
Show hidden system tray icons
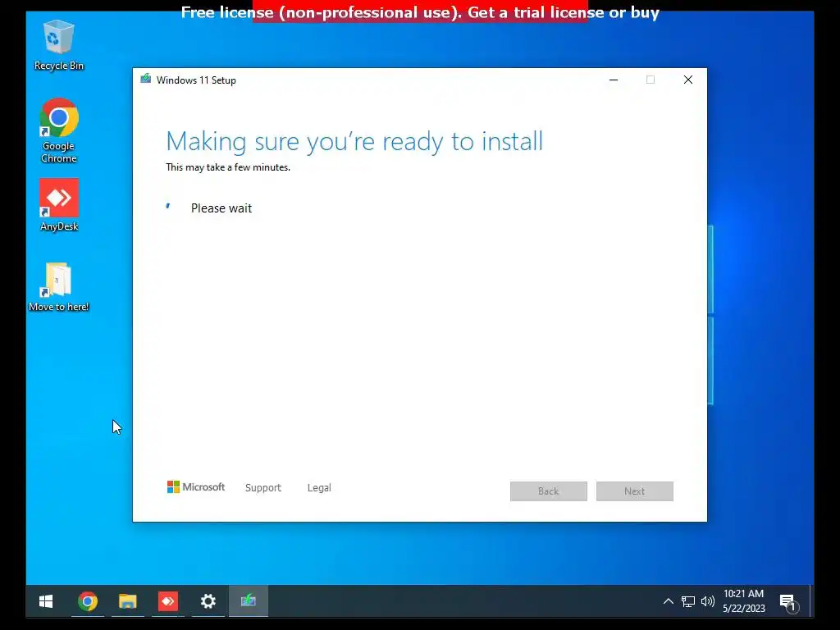tap(668, 601)
